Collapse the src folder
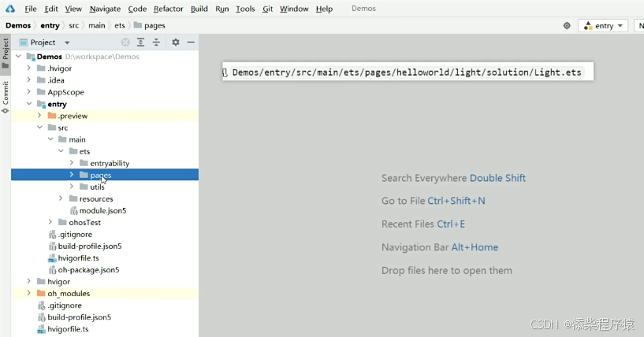 pos(40,128)
